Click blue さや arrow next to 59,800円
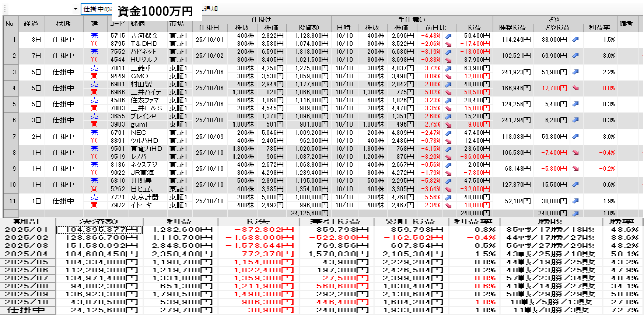644x315 pixels. click(575, 137)
